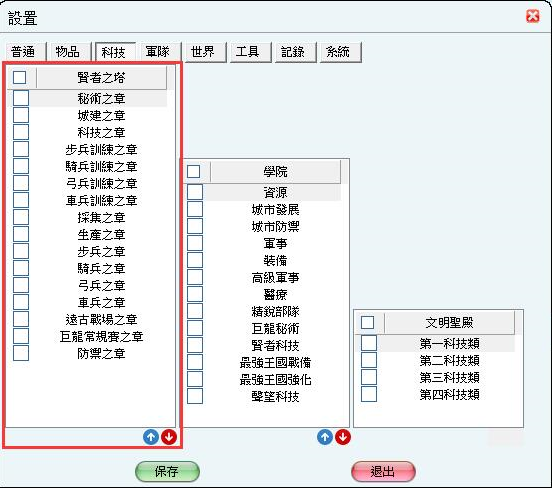
Task: Enable the 資源 checkbox in 學院
Action: tap(195, 192)
